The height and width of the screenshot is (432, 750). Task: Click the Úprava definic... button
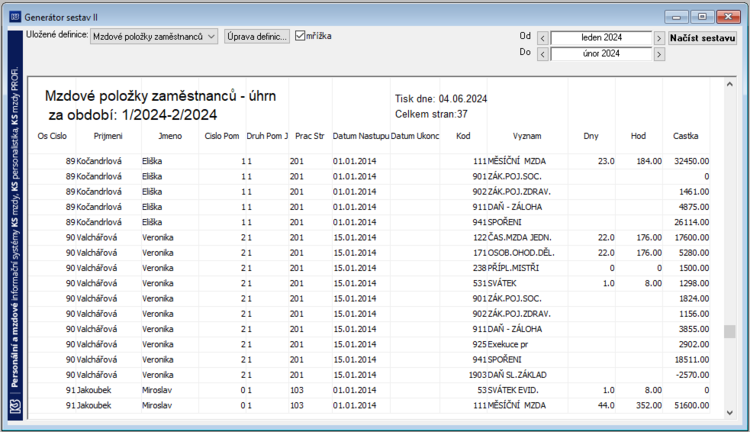tap(257, 36)
